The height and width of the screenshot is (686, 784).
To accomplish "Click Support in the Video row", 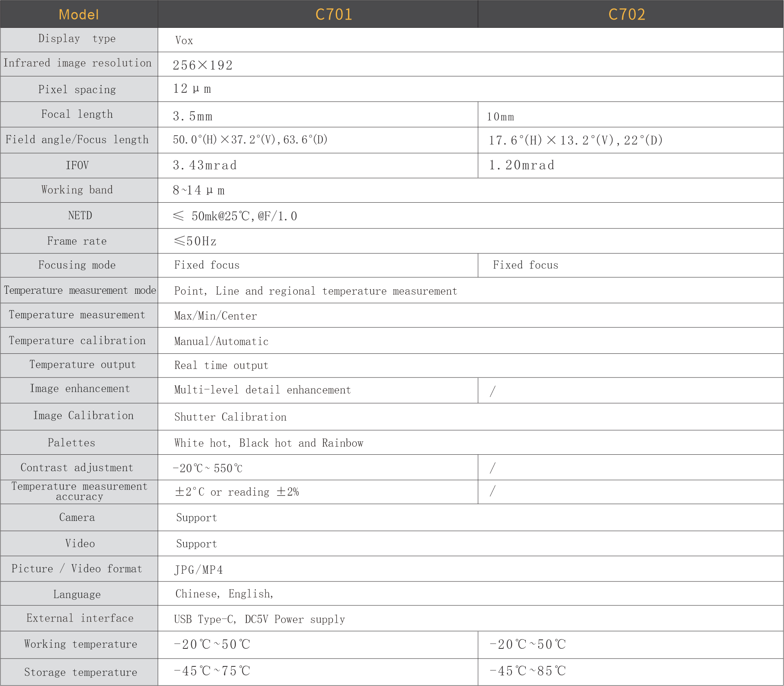I will [x=197, y=544].
